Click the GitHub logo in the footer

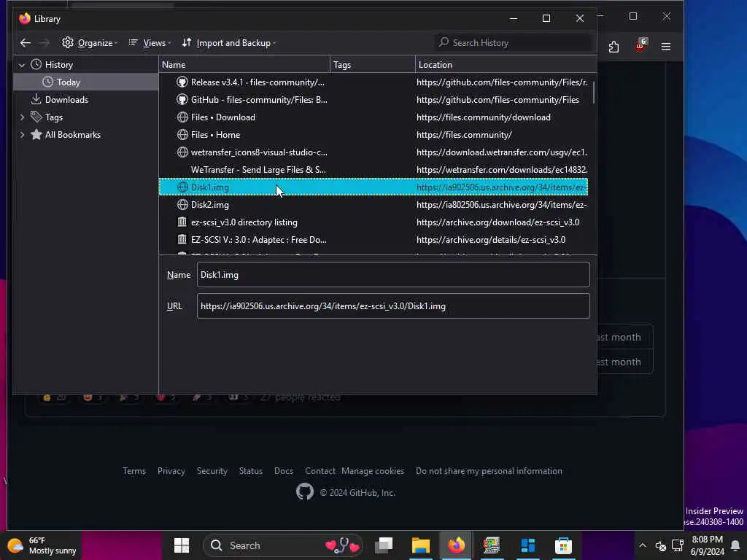pyautogui.click(x=305, y=492)
